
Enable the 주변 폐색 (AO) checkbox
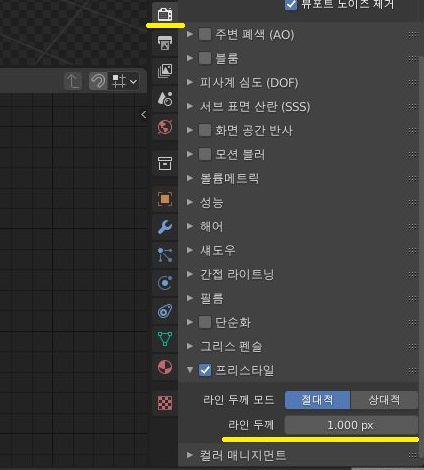[205, 34]
